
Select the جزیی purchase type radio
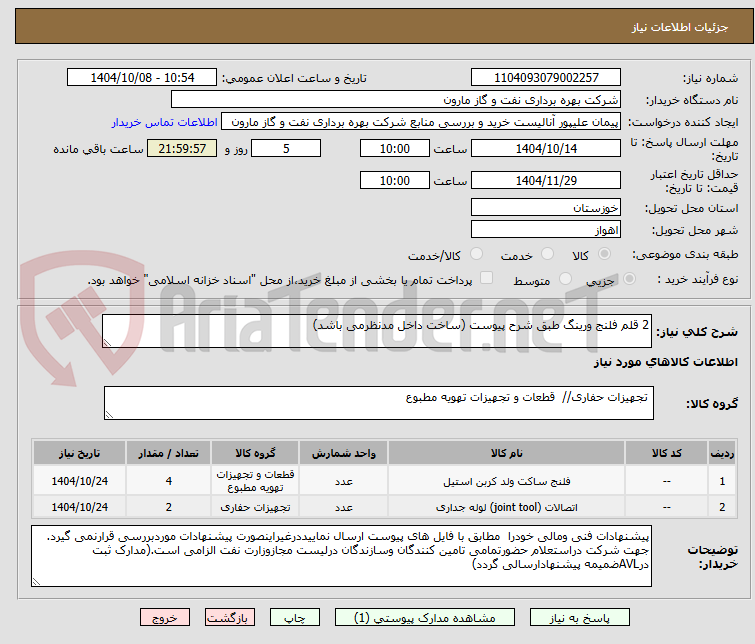[629, 279]
